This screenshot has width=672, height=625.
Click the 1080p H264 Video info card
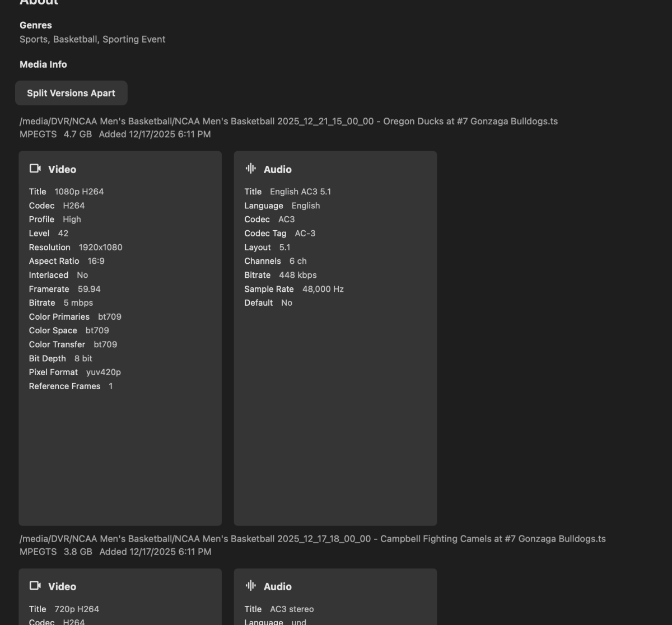pyautogui.click(x=120, y=336)
